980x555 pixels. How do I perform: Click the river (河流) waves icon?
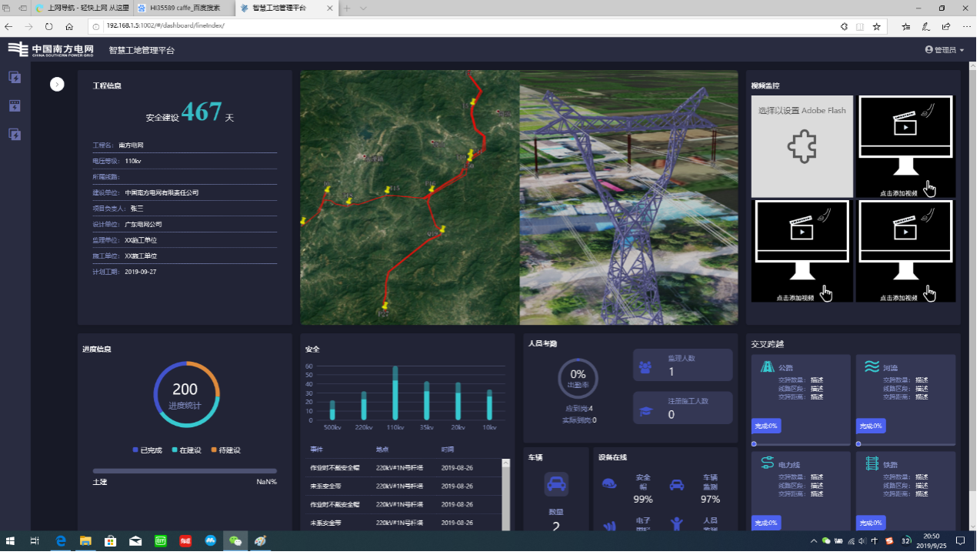[x=872, y=367]
